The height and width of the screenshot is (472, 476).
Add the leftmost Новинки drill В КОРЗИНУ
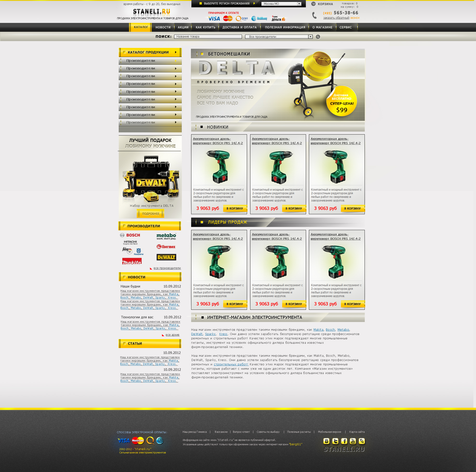click(x=235, y=208)
